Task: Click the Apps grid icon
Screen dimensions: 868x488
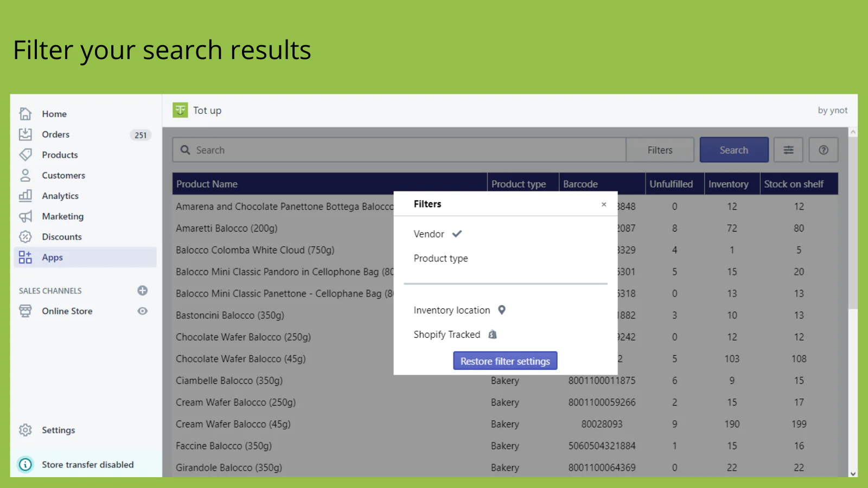Action: [25, 257]
